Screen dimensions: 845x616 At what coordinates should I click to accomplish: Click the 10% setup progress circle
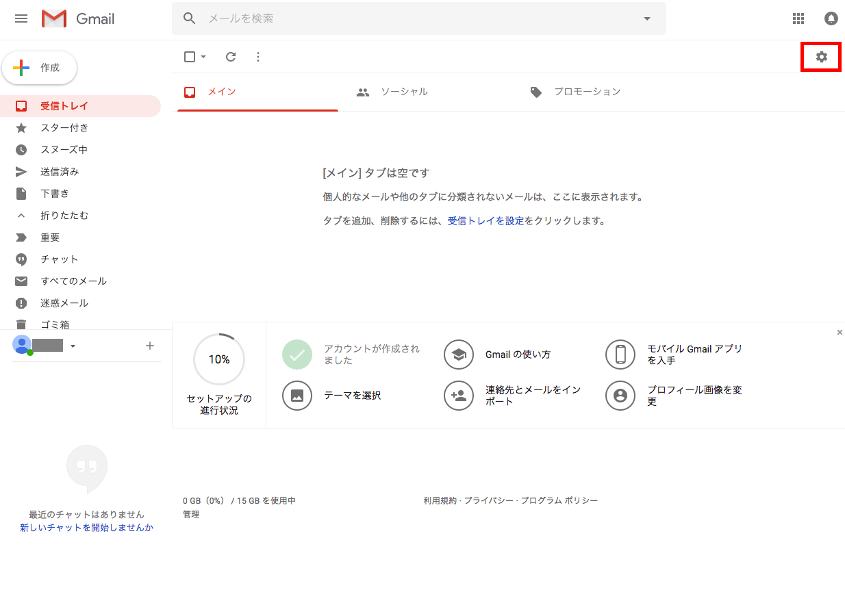tap(219, 359)
